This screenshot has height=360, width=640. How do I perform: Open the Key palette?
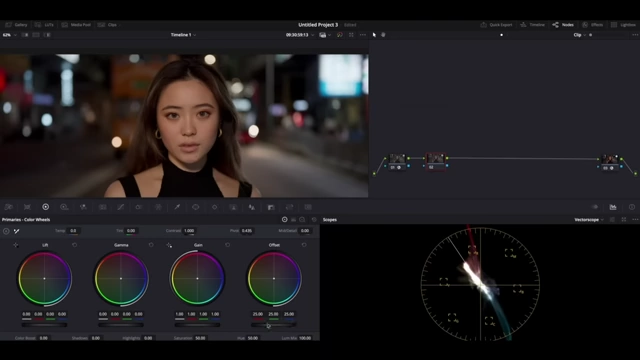[x=271, y=207]
